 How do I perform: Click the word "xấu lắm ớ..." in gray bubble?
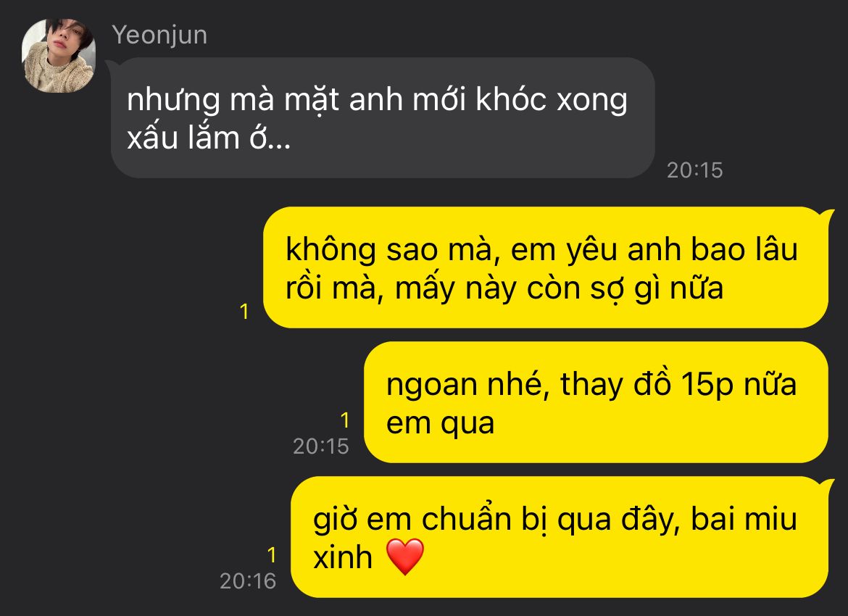click(209, 138)
